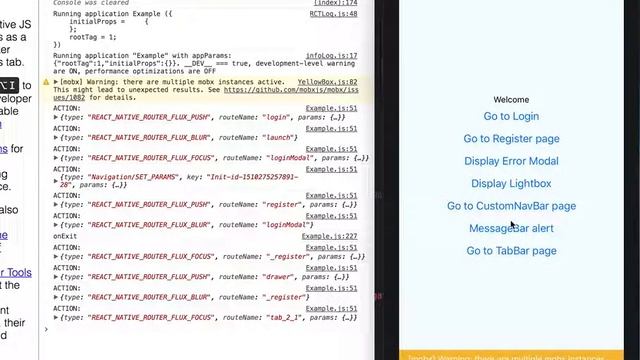Tap Go to Login in the simulator

tap(511, 116)
